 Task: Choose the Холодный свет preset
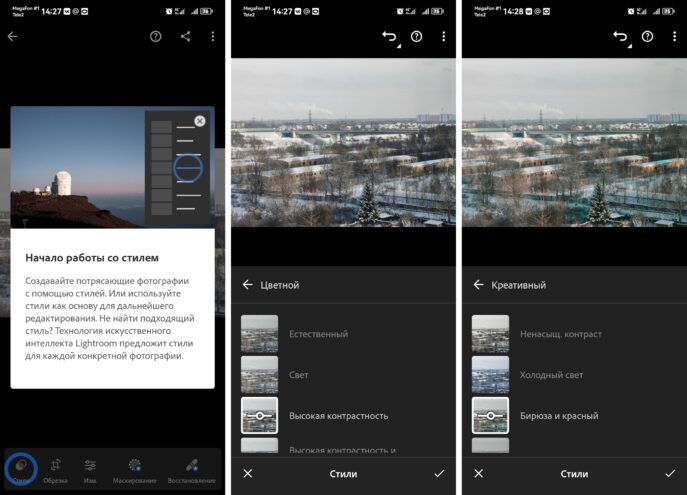click(x=490, y=375)
